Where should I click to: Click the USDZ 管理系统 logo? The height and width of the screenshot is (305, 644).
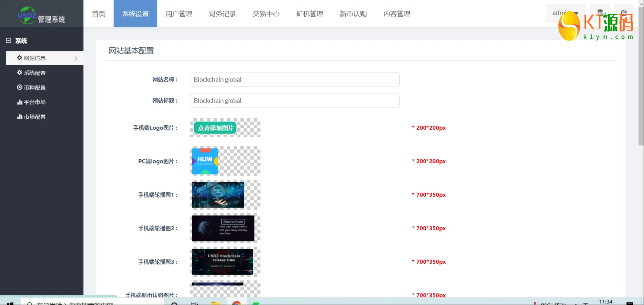pos(41,16)
